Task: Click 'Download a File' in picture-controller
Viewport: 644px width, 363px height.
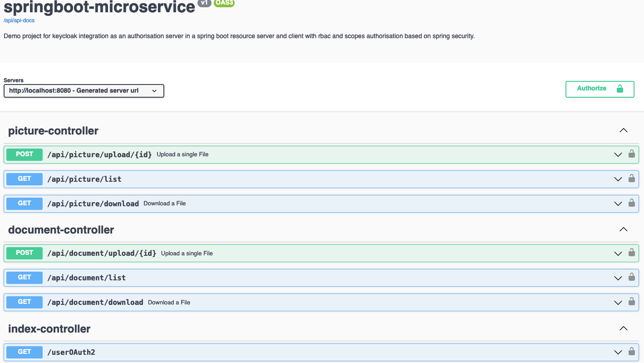Action: click(165, 204)
